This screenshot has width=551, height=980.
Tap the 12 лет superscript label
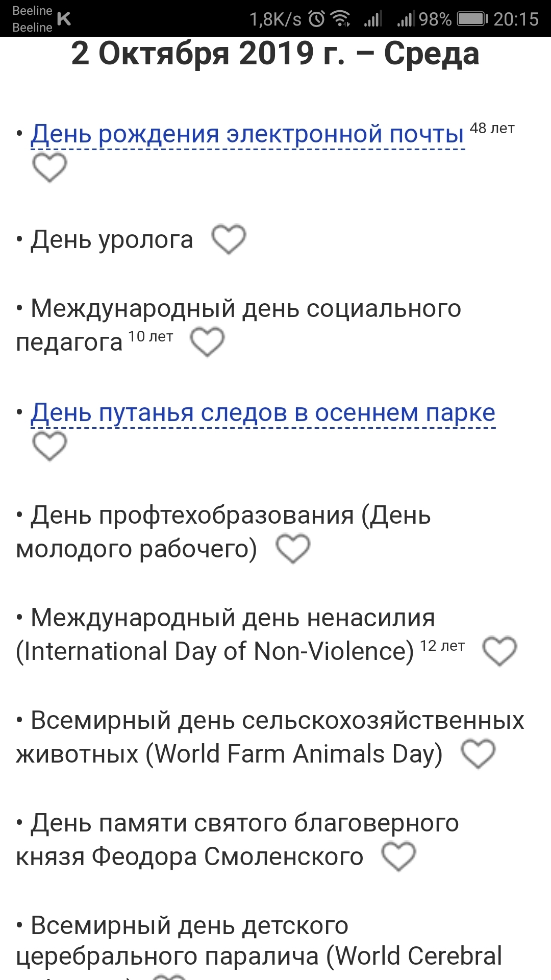coord(442,646)
